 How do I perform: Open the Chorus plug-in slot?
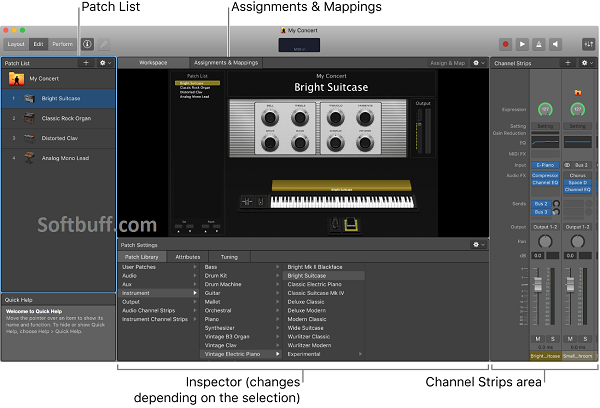[x=578, y=175]
